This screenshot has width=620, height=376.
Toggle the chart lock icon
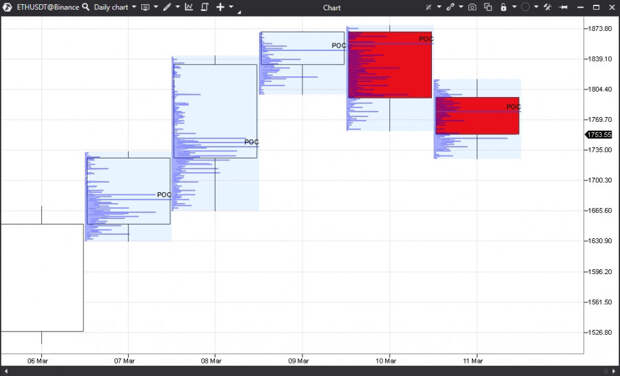pyautogui.click(x=503, y=7)
